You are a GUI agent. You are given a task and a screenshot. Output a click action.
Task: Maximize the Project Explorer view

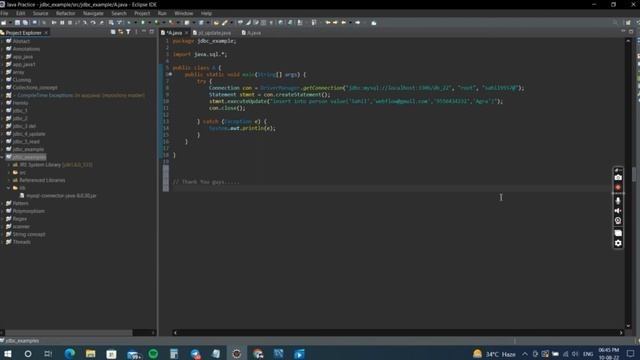point(152,32)
